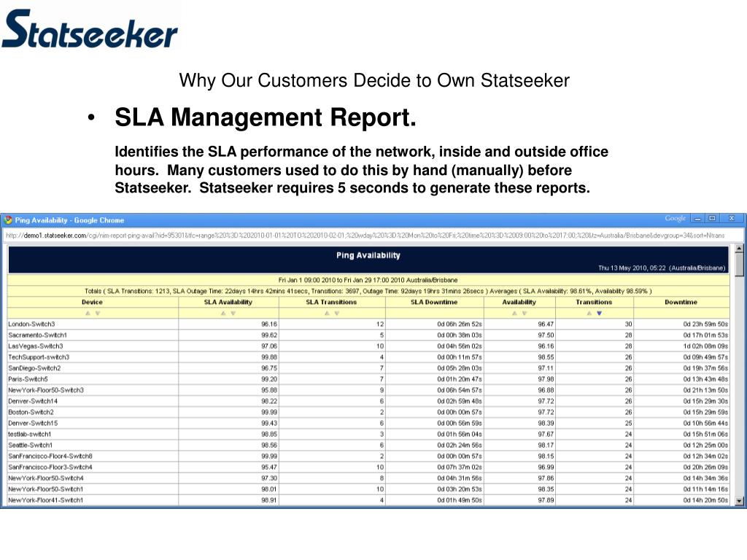The image size is (747, 560).
Task: Sort Transitions column ascending arrow
Action: tap(589, 314)
